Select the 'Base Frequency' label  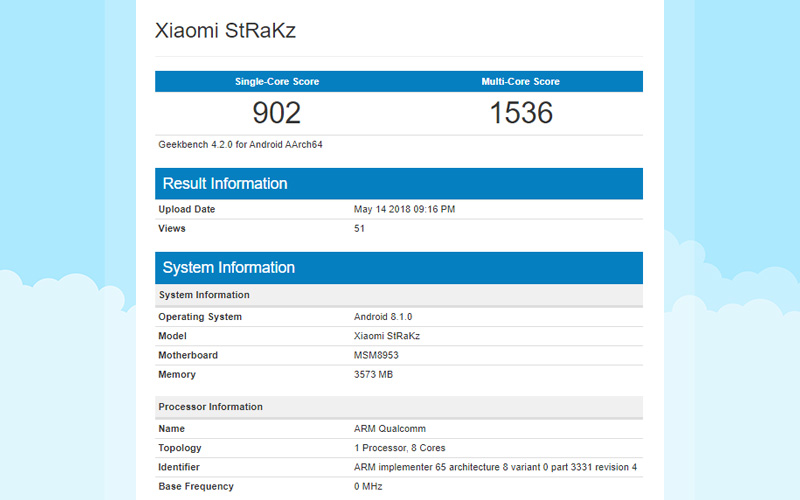tap(196, 487)
